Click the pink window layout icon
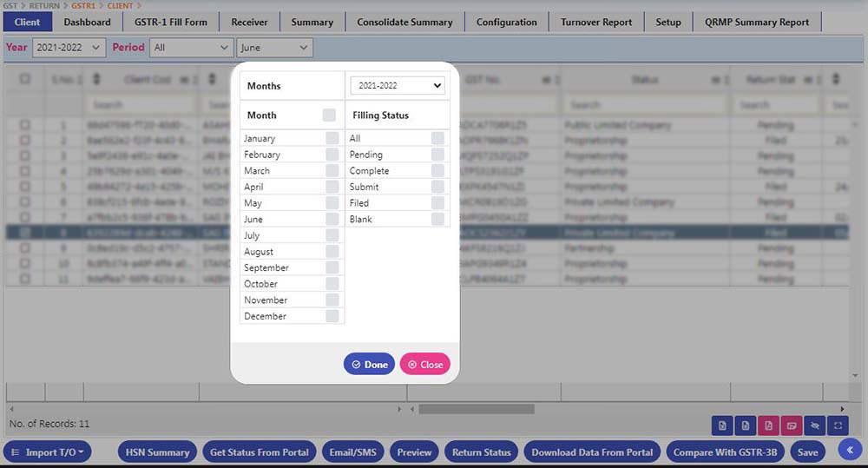Image resolution: width=868 pixels, height=468 pixels. pos(791,425)
